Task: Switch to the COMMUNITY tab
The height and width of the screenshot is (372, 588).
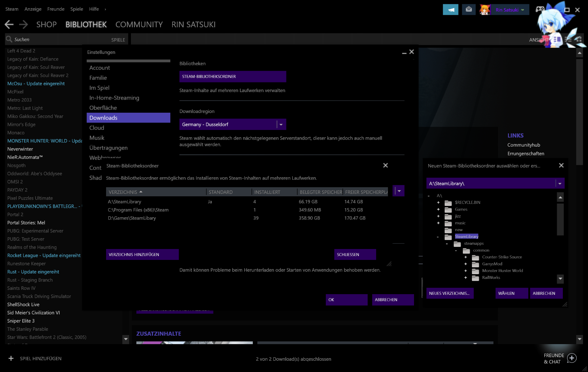Action: (x=139, y=25)
